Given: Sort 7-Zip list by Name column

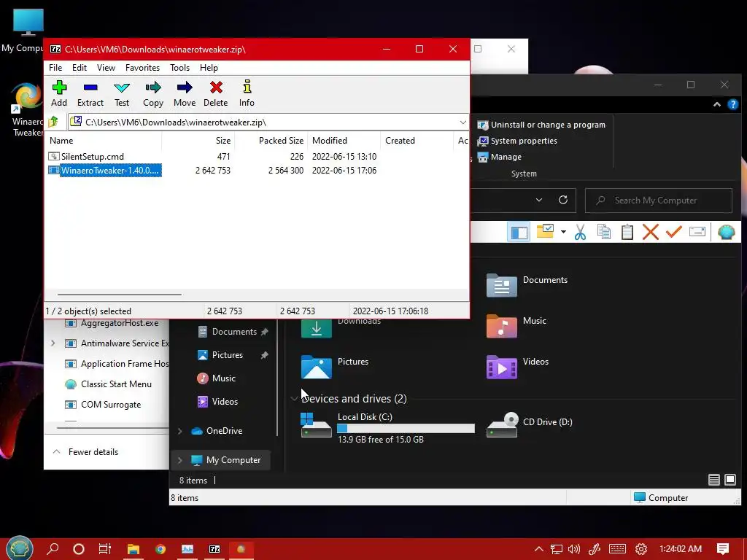Looking at the screenshot, I should (104, 141).
